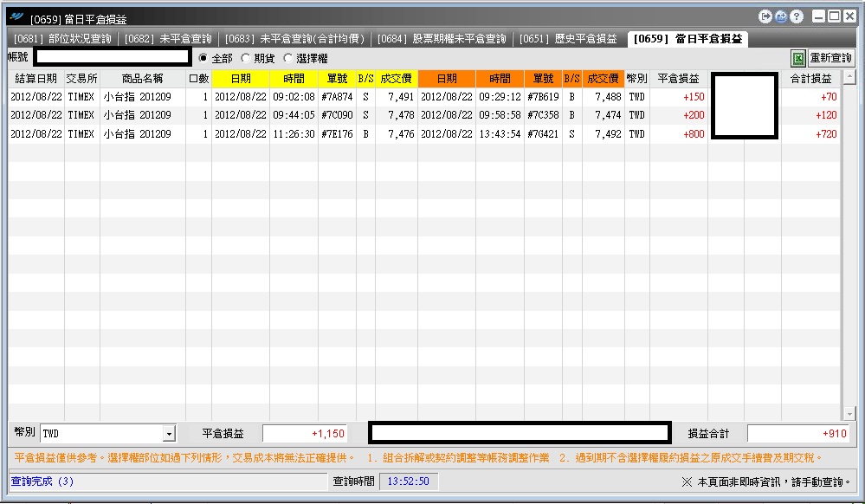Select order number #7A874 cell
The height and width of the screenshot is (504, 865).
pyautogui.click(x=337, y=97)
